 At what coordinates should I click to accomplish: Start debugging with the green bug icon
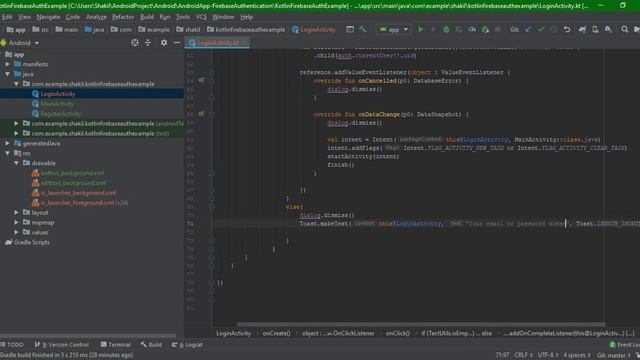pos(446,29)
